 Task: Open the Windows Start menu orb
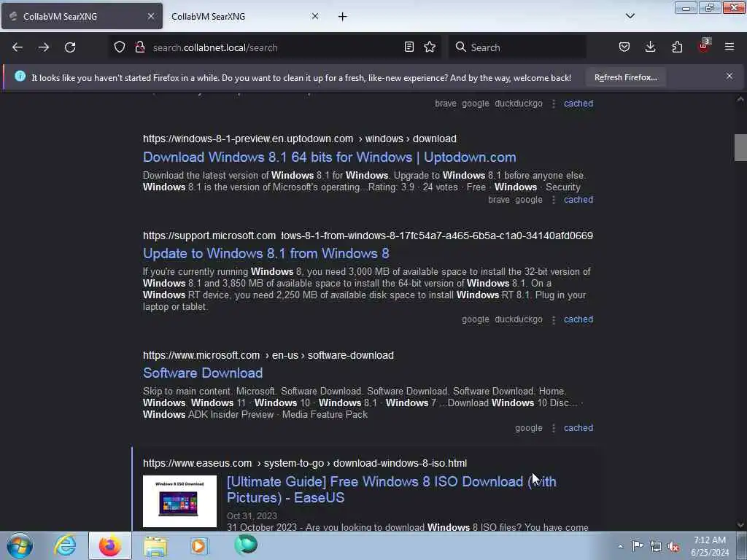[x=20, y=545]
